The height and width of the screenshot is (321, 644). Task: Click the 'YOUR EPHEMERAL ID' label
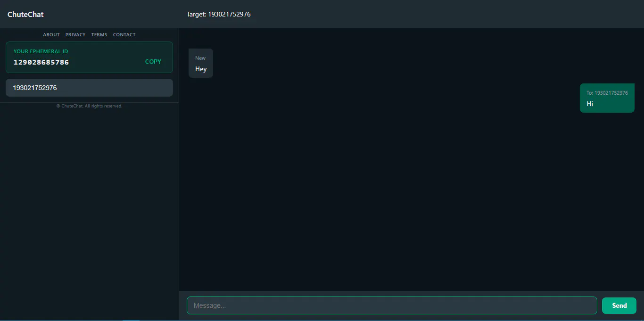tap(41, 51)
